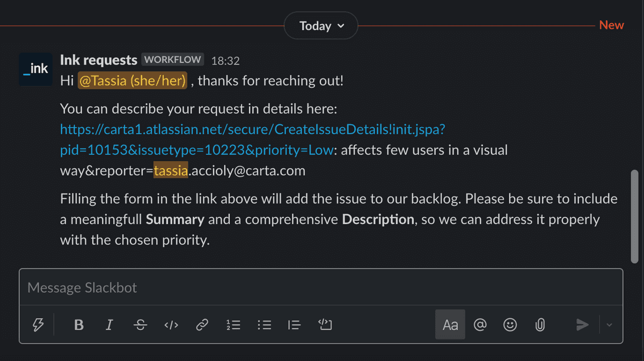Toggle the Aa formatting bar visibility
This screenshot has height=361, width=644.
pyautogui.click(x=450, y=324)
